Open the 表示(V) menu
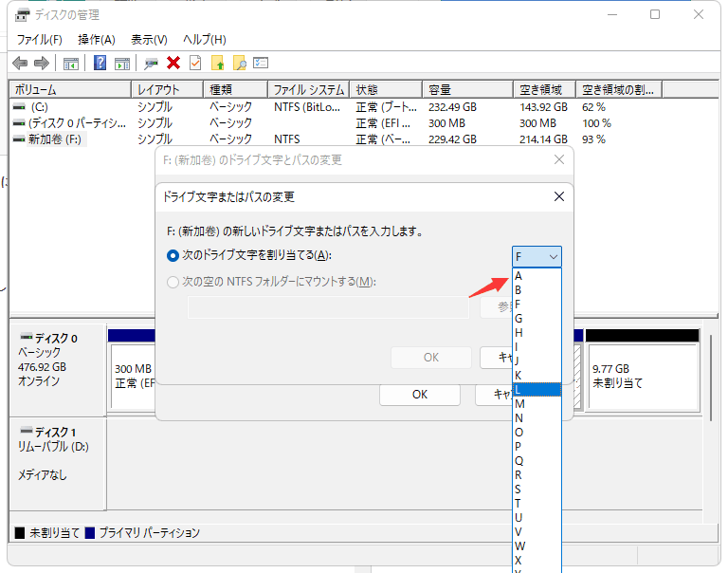Viewport: 728px width, 573px height. click(x=149, y=40)
